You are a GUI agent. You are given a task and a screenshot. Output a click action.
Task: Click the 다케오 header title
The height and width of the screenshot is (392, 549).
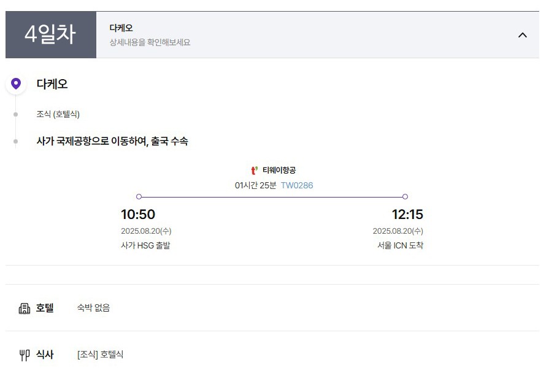(121, 28)
